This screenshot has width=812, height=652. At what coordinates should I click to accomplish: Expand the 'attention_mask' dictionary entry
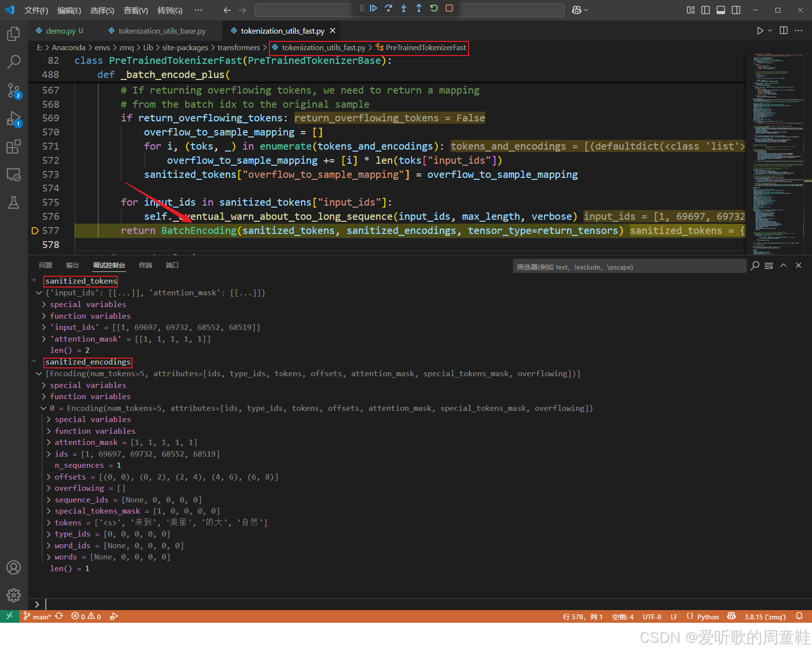43,339
